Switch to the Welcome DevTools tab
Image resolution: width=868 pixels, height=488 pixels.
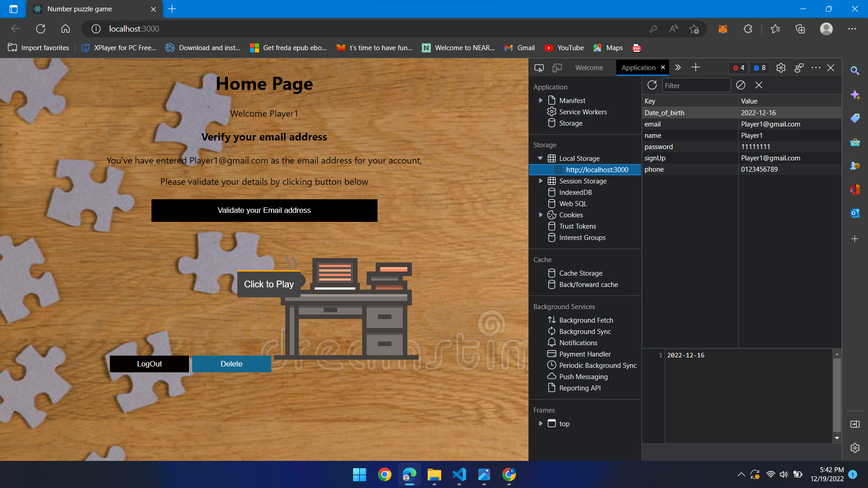(x=589, y=68)
